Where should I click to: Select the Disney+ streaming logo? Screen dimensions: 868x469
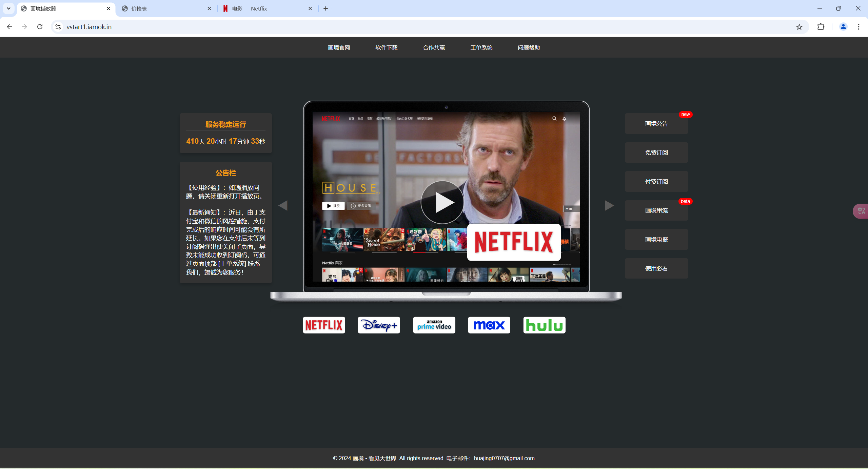click(379, 325)
